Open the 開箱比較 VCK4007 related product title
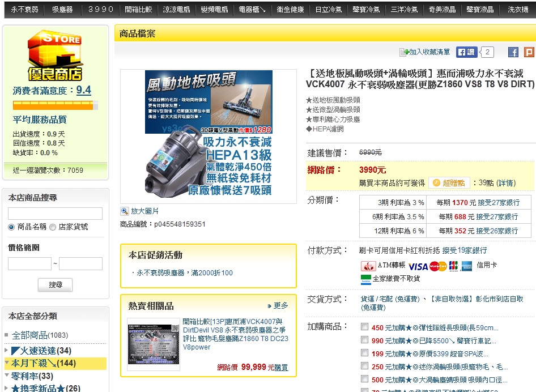 [236, 334]
